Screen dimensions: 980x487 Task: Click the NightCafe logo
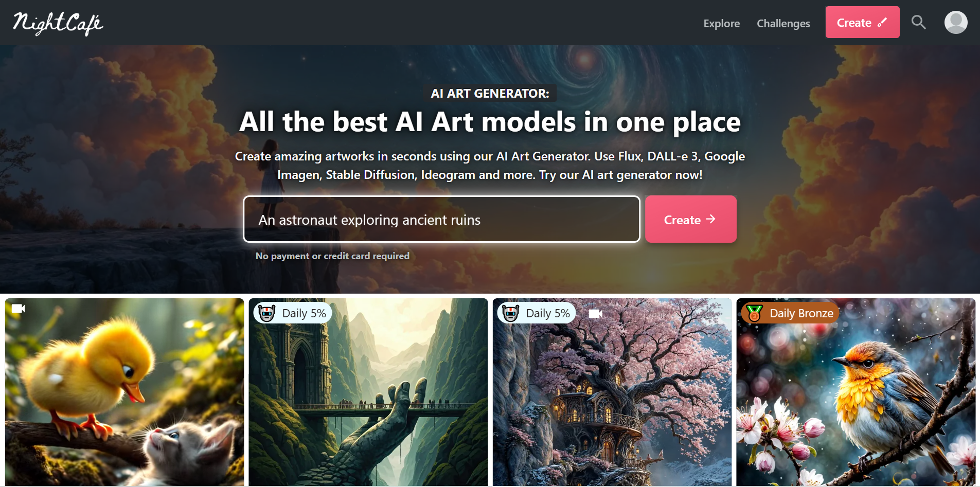58,23
